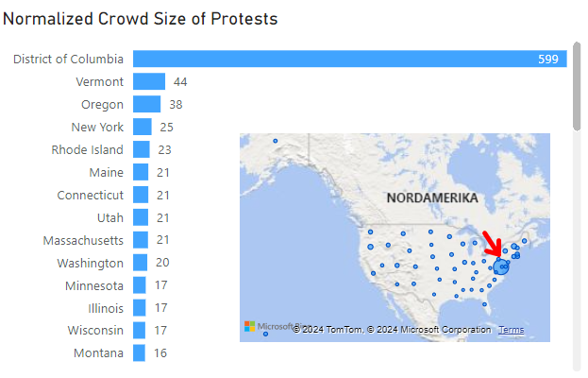The width and height of the screenshot is (588, 378).
Task: Click the Montana bar
Action: pos(139,353)
